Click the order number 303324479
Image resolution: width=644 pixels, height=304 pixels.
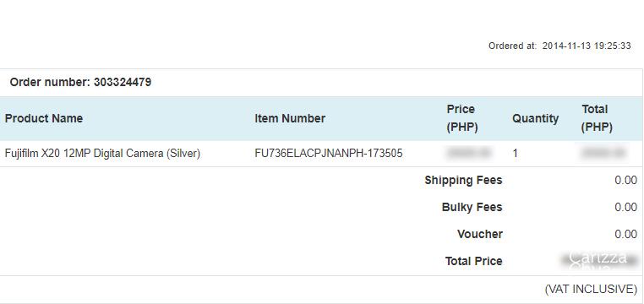click(x=122, y=83)
